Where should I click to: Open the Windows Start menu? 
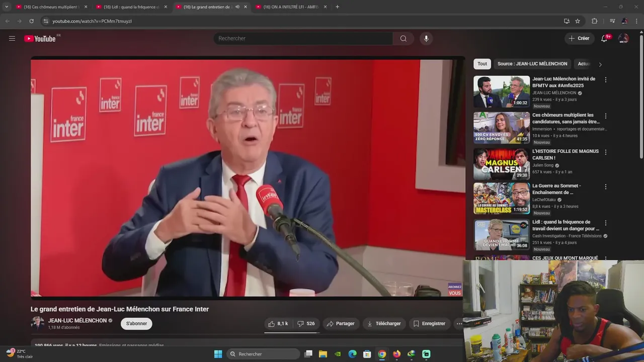(x=218, y=354)
